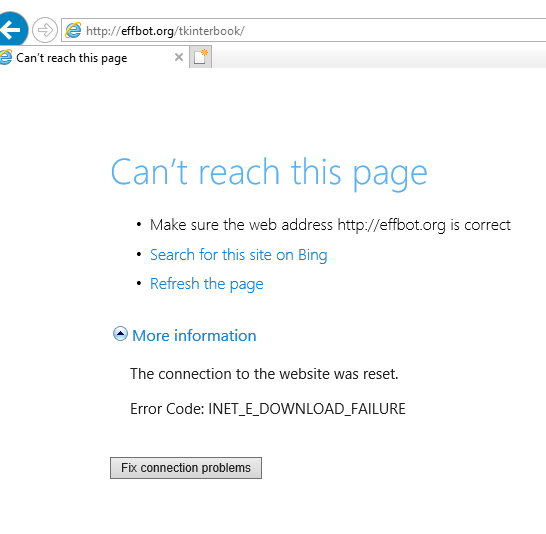Click the "Error Code: INET_E_DOWNLOAD_FAILURE" text
Image resolution: width=546 pixels, height=534 pixels.
(268, 409)
